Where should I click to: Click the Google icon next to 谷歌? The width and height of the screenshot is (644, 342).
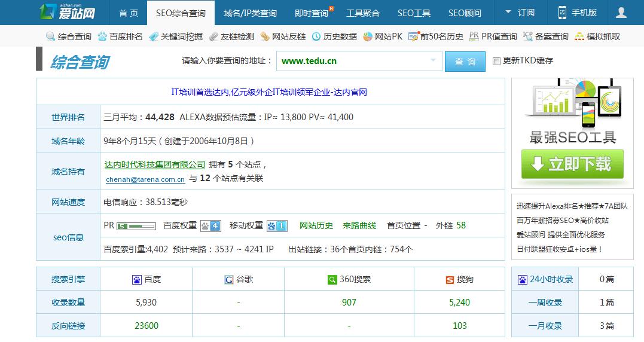point(229,280)
